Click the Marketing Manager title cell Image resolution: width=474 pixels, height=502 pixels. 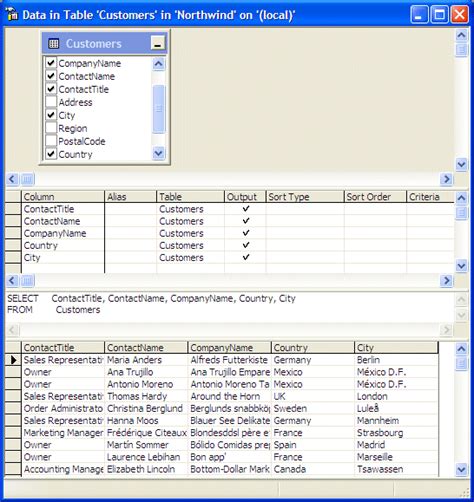tap(63, 433)
